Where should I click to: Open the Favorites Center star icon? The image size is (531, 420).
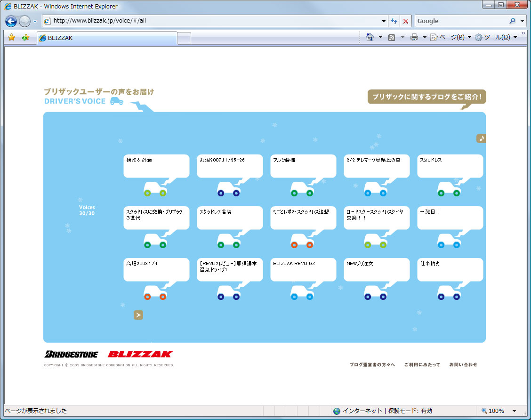point(11,37)
